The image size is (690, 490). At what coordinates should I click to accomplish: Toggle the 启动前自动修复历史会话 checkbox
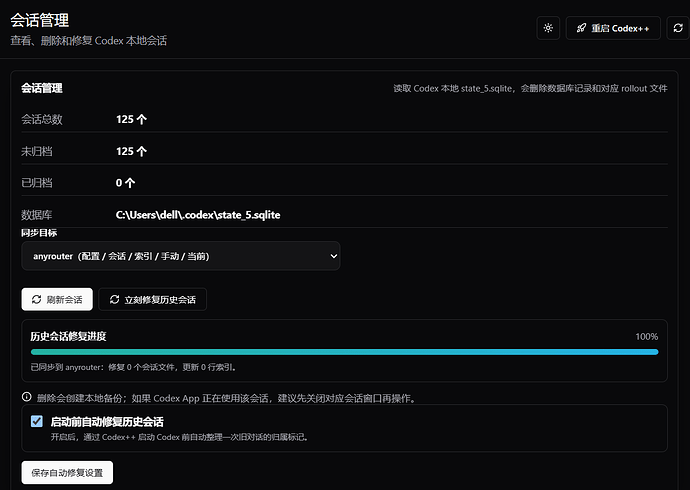click(37, 421)
